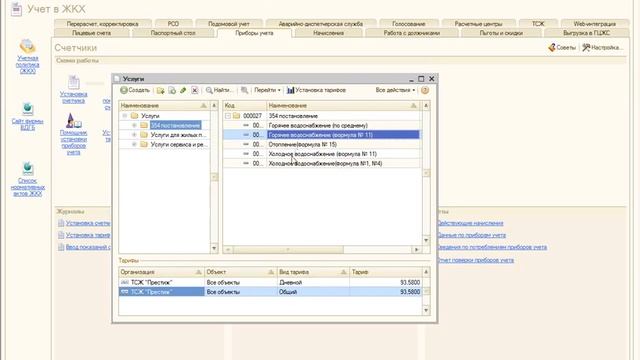Select Отопление(формула № 15) row
Screen dimensions: 640x360
pyautogui.click(x=322, y=144)
